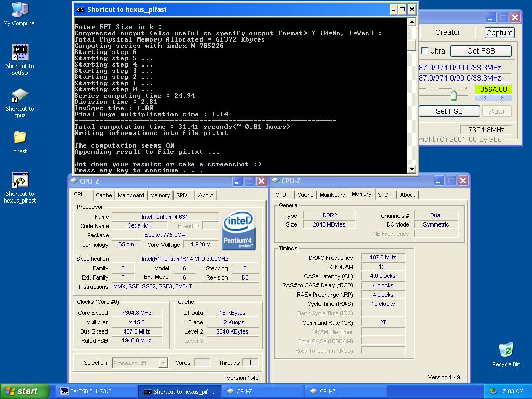Click the Rated FSB 1948.0 MHz field
Image resolution: width=532 pixels, height=399 pixels.
(x=137, y=340)
